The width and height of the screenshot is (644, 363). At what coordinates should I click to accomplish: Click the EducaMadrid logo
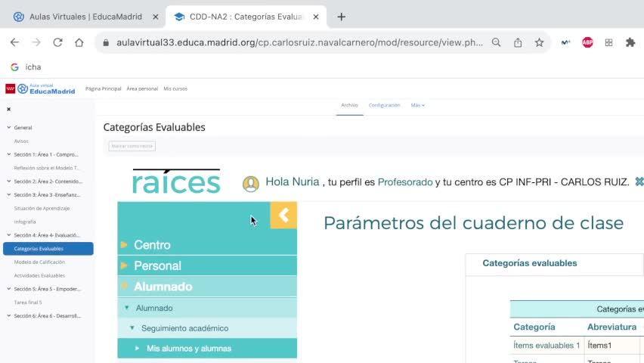pyautogui.click(x=46, y=88)
